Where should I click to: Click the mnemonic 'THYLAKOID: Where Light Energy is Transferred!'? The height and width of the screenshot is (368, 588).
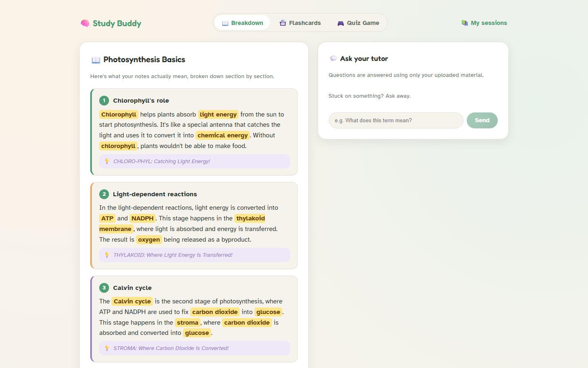click(x=173, y=255)
